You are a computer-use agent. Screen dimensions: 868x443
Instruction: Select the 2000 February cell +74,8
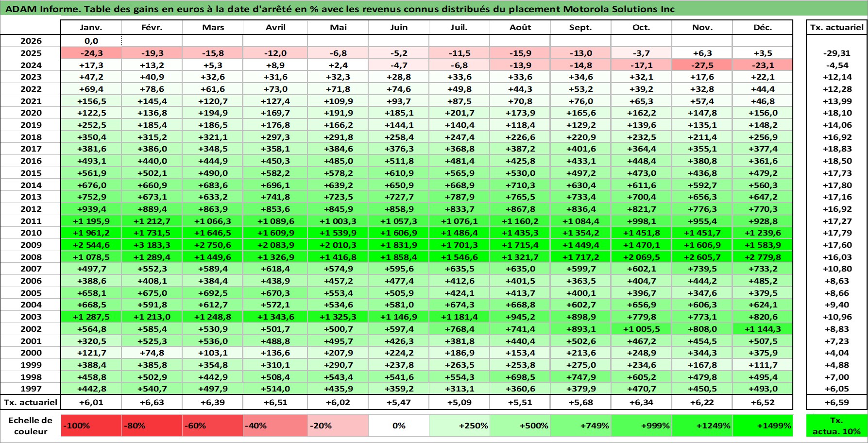tap(152, 353)
